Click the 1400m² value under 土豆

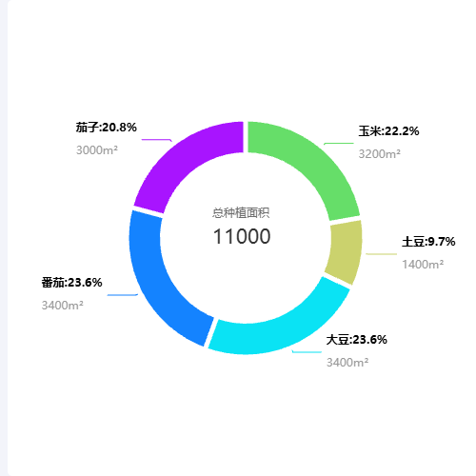point(423,265)
